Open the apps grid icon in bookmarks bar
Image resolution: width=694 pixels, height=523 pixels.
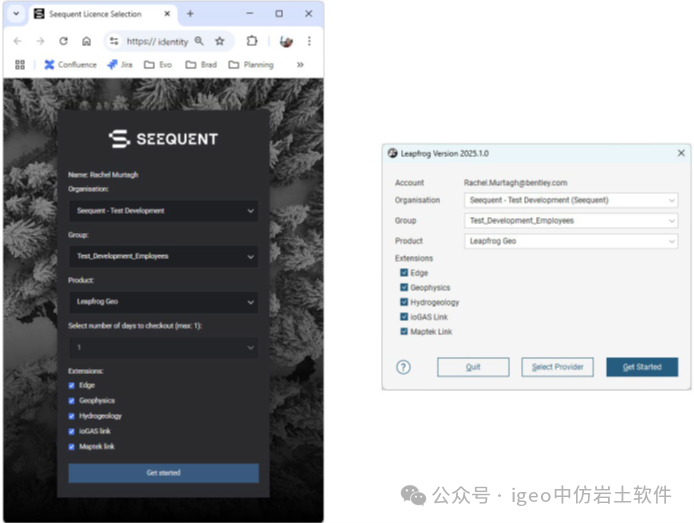pos(19,65)
